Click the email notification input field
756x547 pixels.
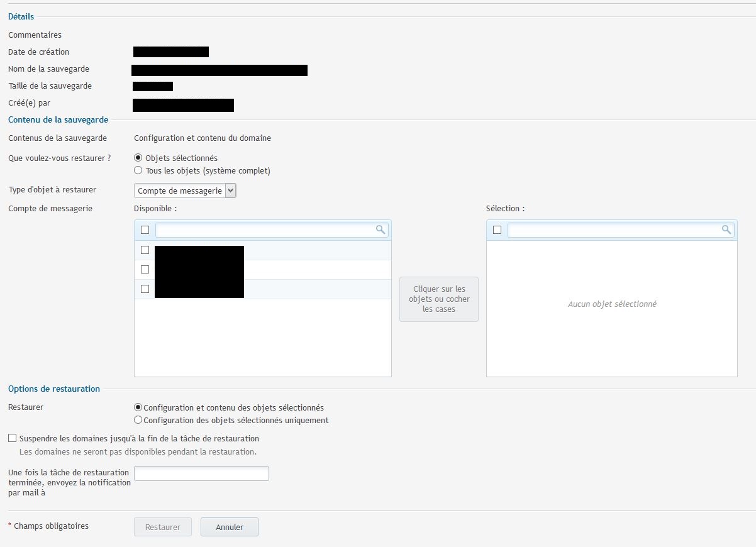201,473
